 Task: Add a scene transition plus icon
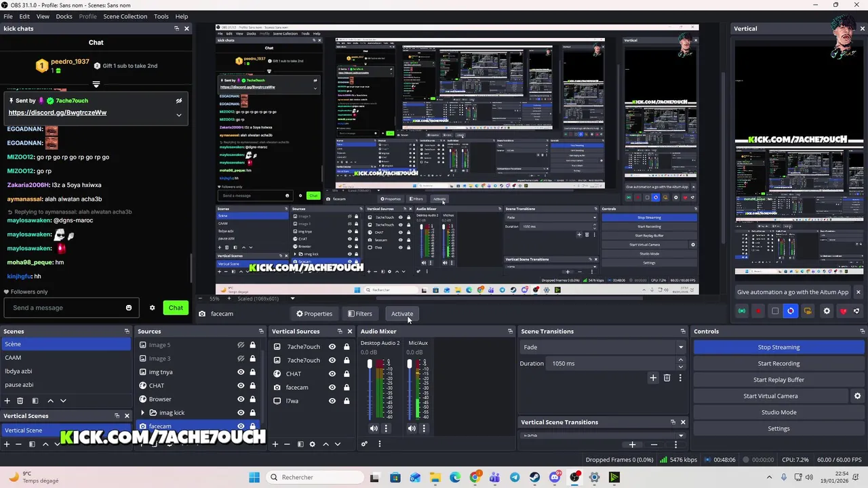[653, 378]
